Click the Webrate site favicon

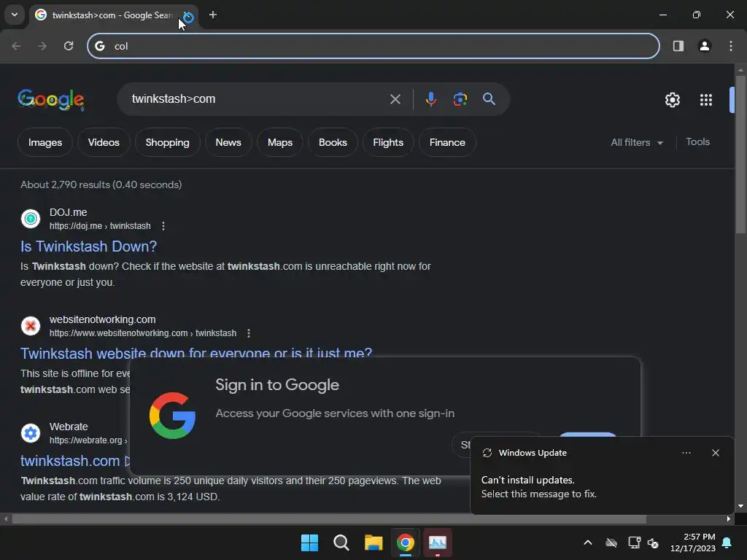pyautogui.click(x=31, y=433)
